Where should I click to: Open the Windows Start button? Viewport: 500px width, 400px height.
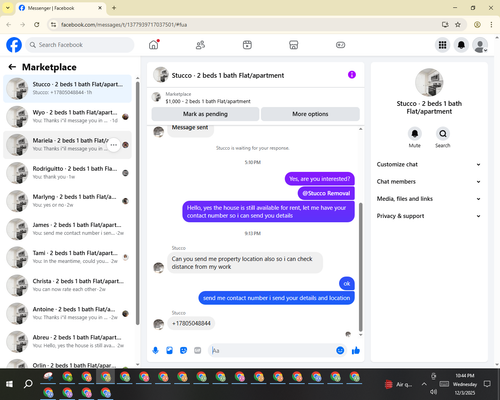point(9,384)
